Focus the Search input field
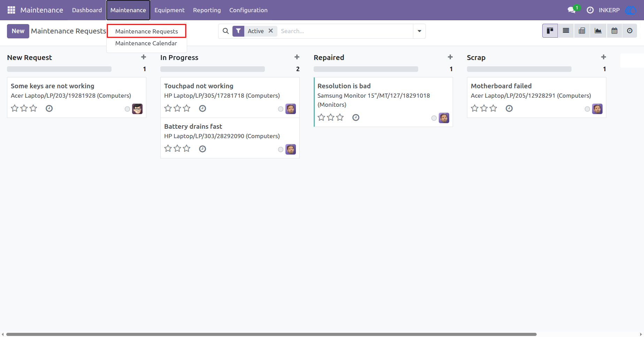The image size is (644, 337). pos(345,31)
